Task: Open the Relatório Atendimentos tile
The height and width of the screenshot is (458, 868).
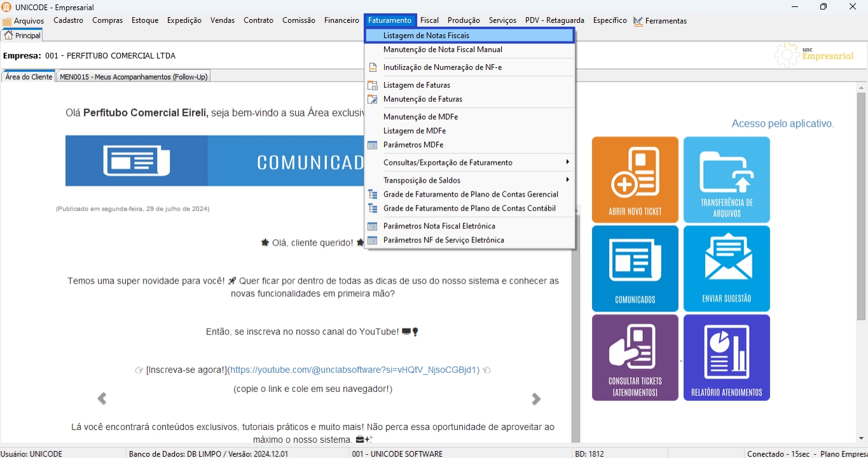Action: click(x=726, y=357)
